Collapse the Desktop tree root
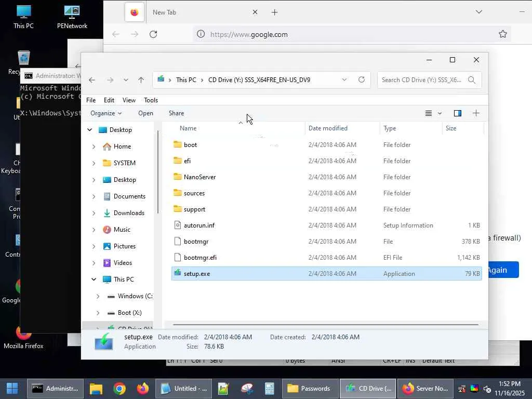532x399 pixels. [x=89, y=130]
